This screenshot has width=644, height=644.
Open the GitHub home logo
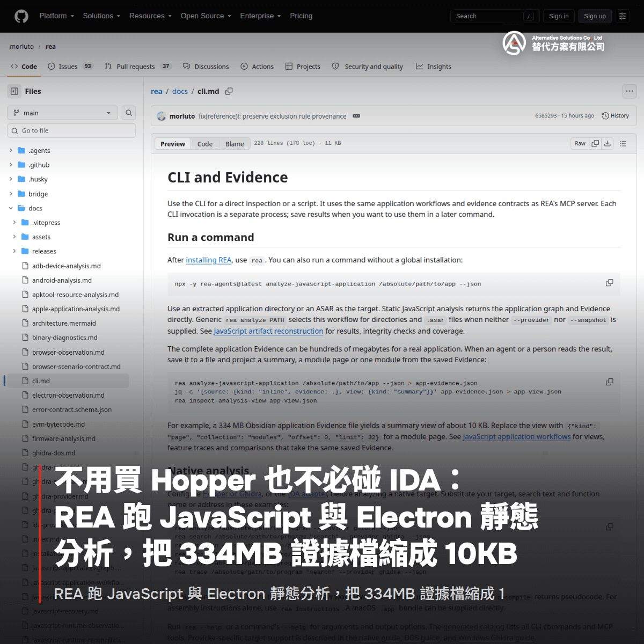tap(21, 16)
